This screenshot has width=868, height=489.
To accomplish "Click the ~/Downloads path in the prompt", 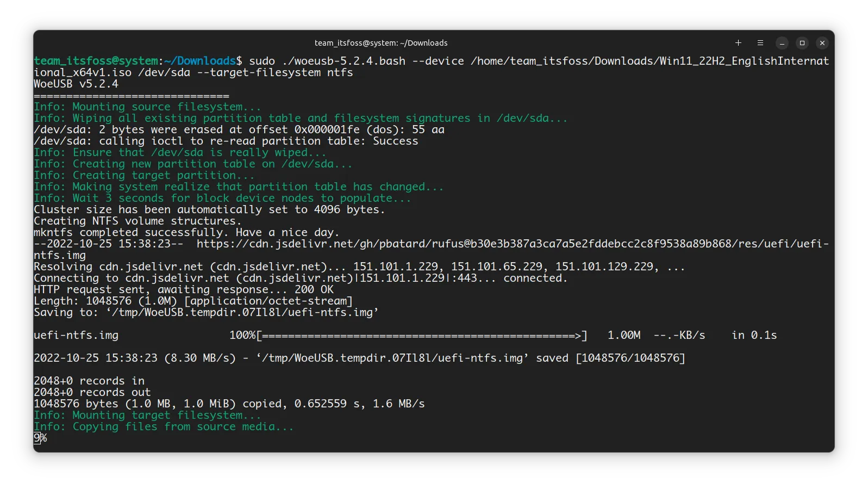I will click(x=200, y=61).
